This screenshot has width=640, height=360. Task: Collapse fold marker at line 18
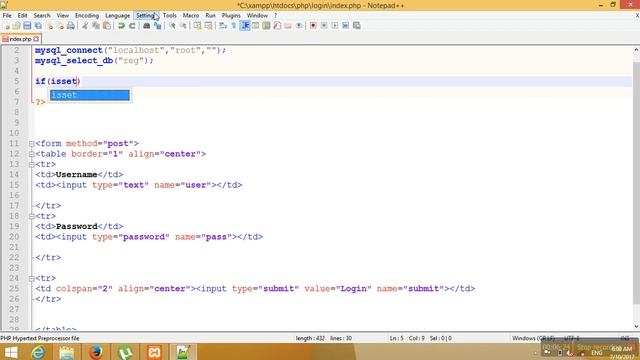[31, 216]
